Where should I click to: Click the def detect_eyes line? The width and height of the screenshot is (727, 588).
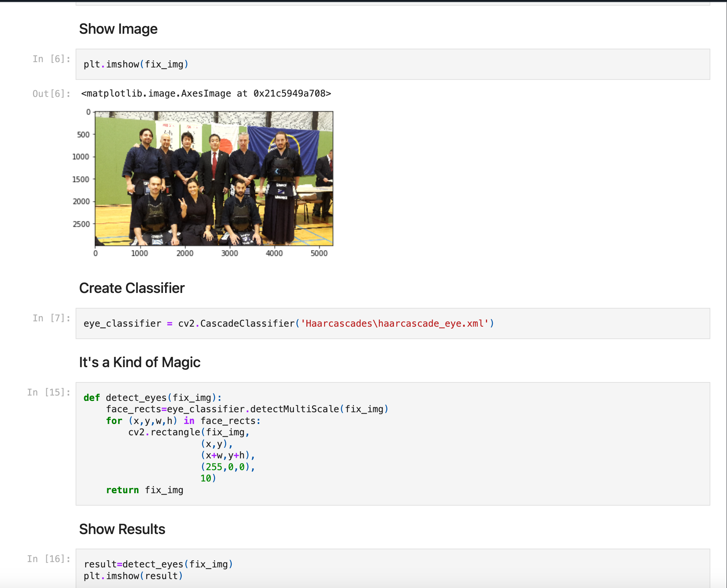coord(153,398)
